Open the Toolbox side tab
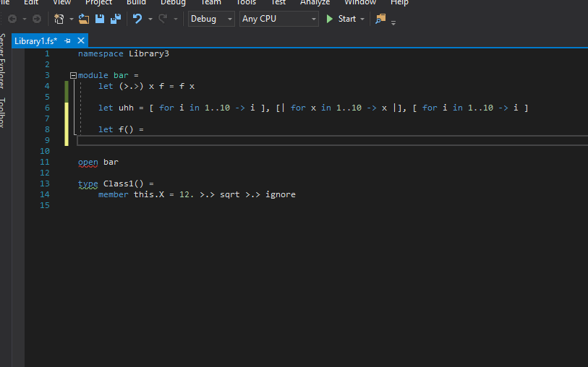Screen dimensions: 588x367 click(x=3, y=113)
